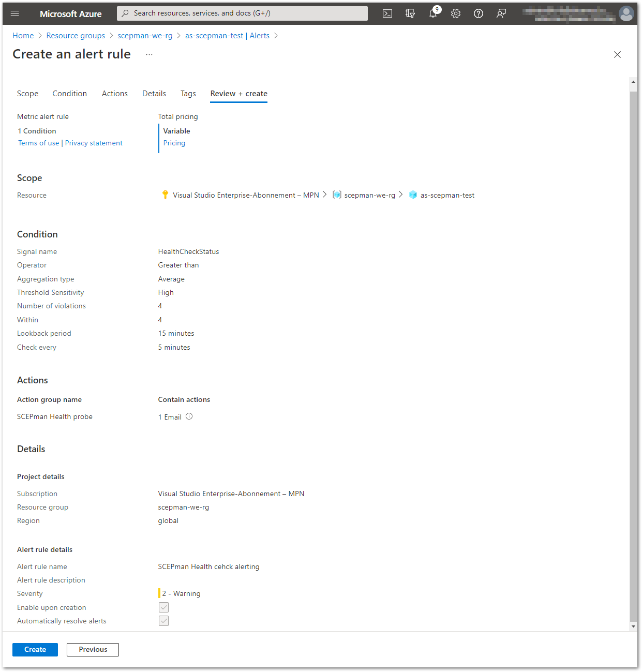Click the subscription key icon

pyautogui.click(x=165, y=195)
